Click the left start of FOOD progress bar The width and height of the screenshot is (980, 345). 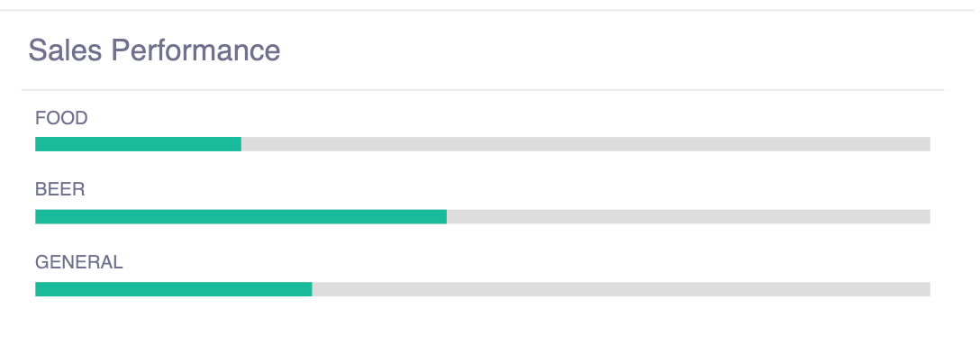pyautogui.click(x=38, y=144)
